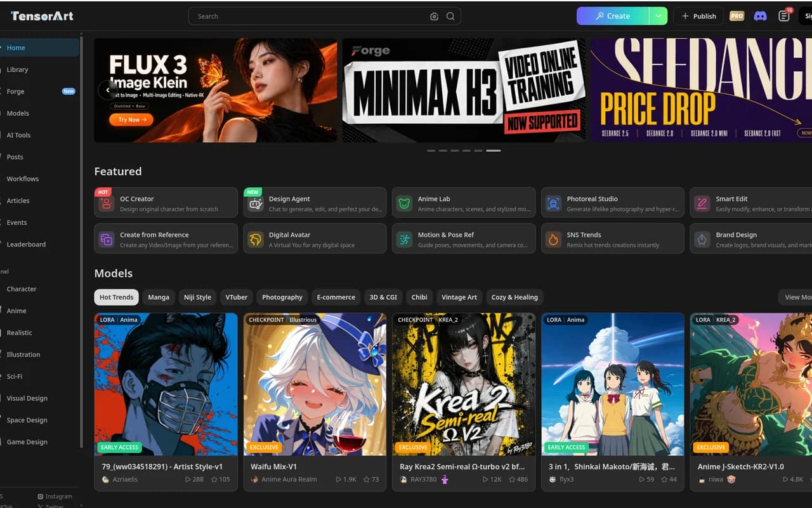
Task: Click the Publish button
Action: pos(698,16)
